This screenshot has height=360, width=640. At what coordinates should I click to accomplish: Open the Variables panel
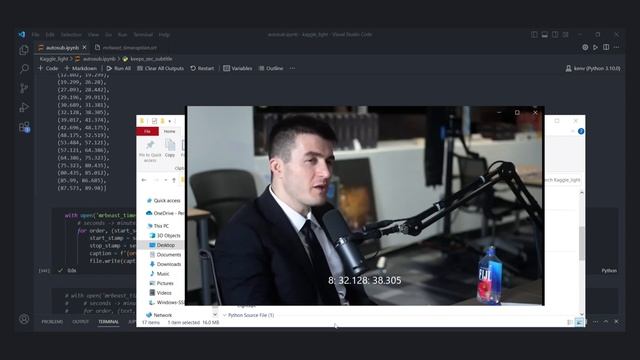click(x=238, y=68)
